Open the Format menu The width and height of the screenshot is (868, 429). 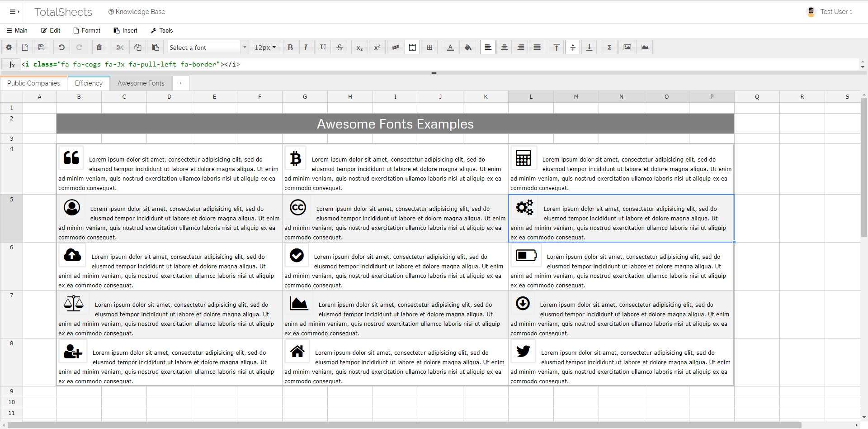86,30
